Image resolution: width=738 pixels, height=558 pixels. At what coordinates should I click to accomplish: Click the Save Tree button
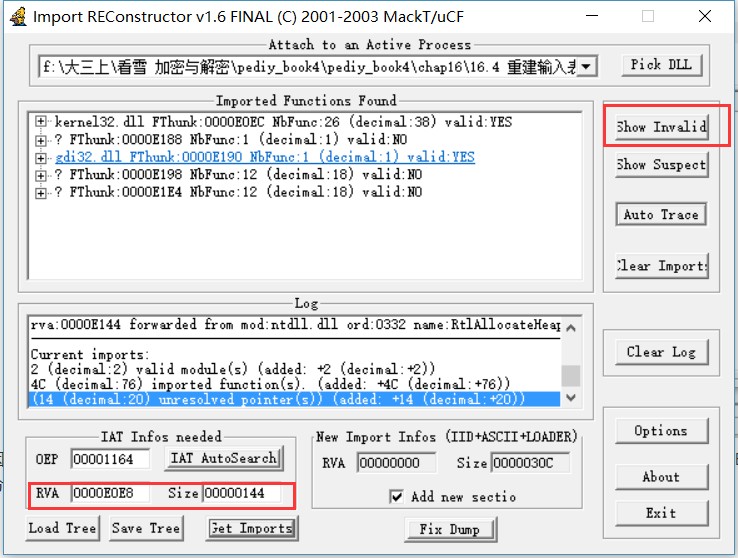pos(146,528)
